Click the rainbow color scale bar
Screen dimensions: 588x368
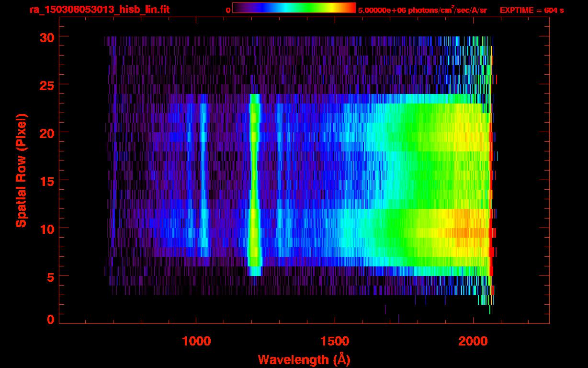pos(294,8)
